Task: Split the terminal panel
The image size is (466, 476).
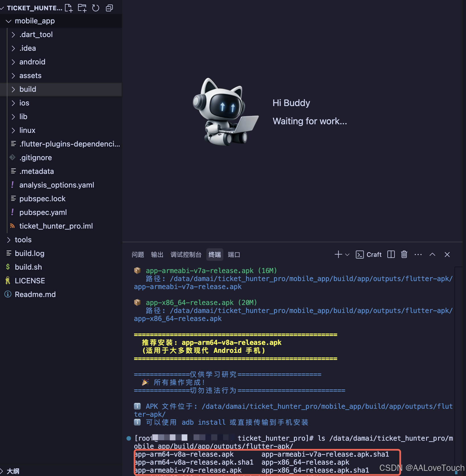Action: pyautogui.click(x=391, y=255)
